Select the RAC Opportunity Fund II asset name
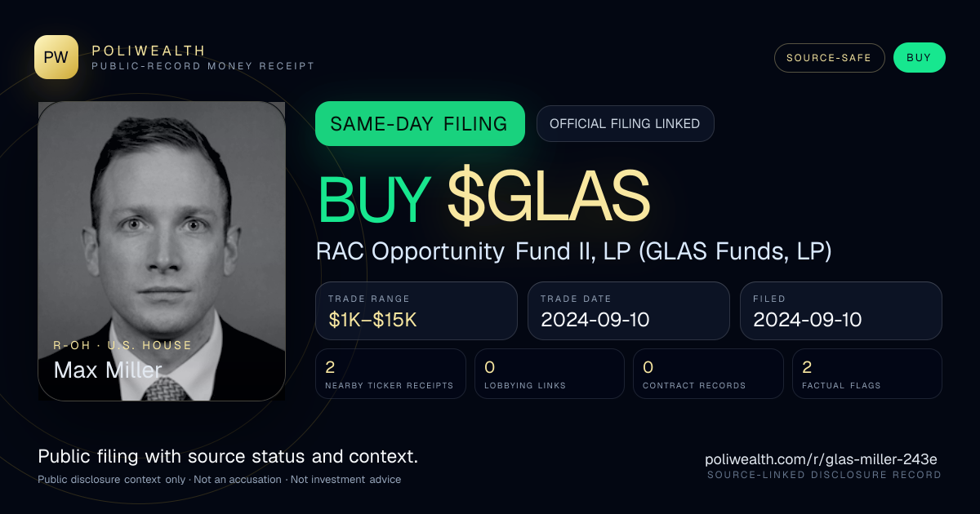Image resolution: width=980 pixels, height=514 pixels. point(573,251)
